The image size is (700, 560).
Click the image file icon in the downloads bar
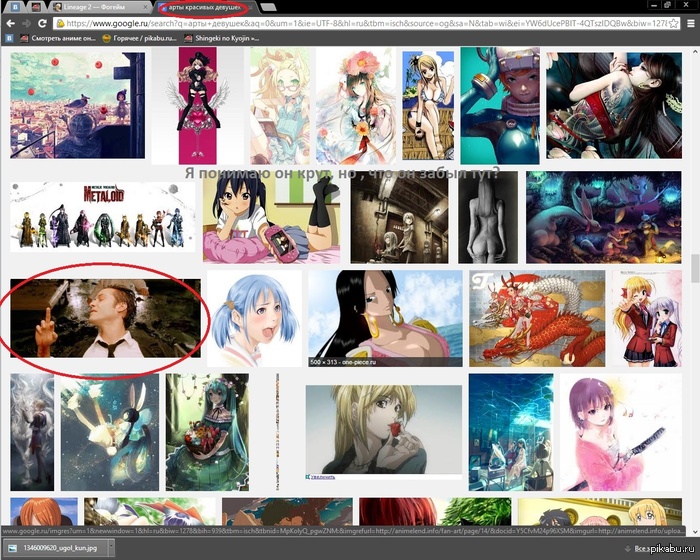[12, 549]
